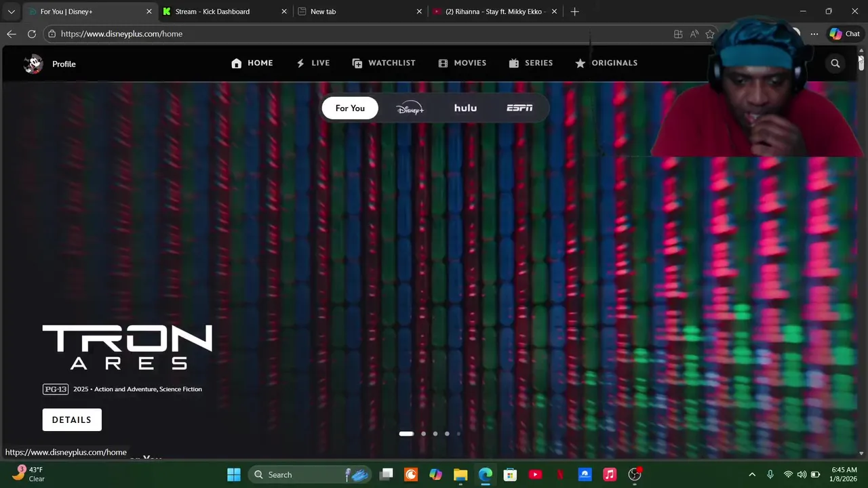The image size is (868, 488).
Task: Open Apple Music from taskbar
Action: click(610, 474)
